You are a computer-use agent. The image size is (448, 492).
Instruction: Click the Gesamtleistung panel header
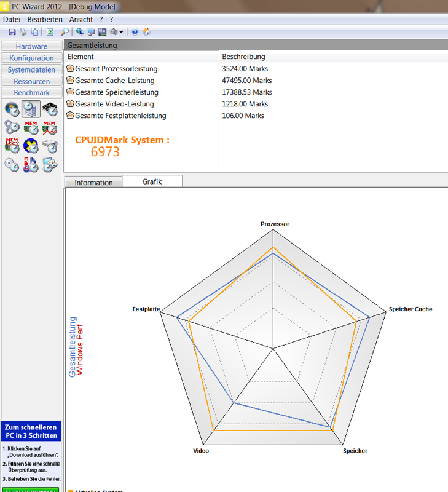pos(256,45)
